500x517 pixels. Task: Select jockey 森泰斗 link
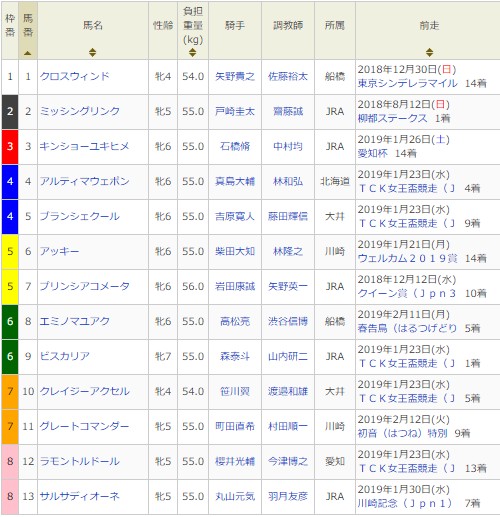235,356
